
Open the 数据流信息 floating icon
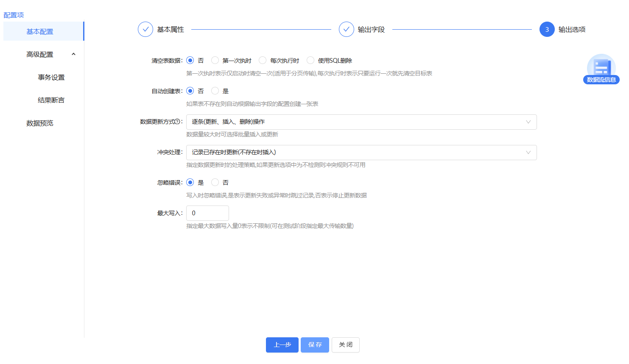601,69
